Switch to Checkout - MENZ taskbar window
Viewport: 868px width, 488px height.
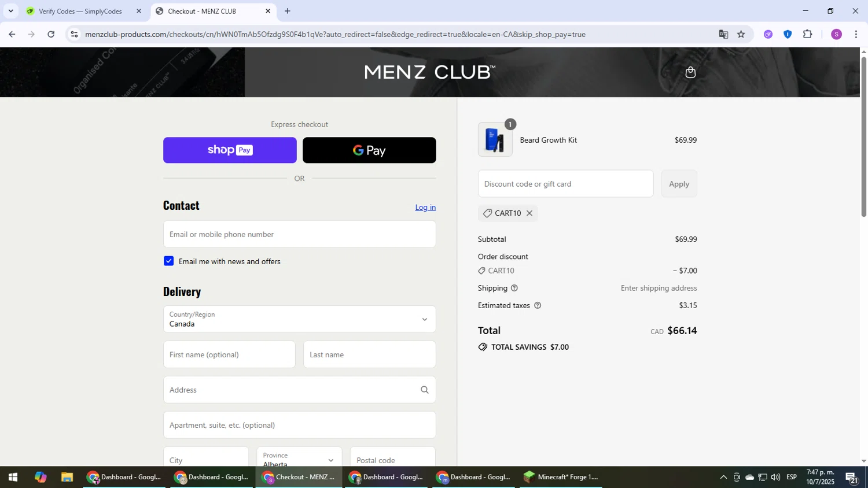tap(299, 477)
